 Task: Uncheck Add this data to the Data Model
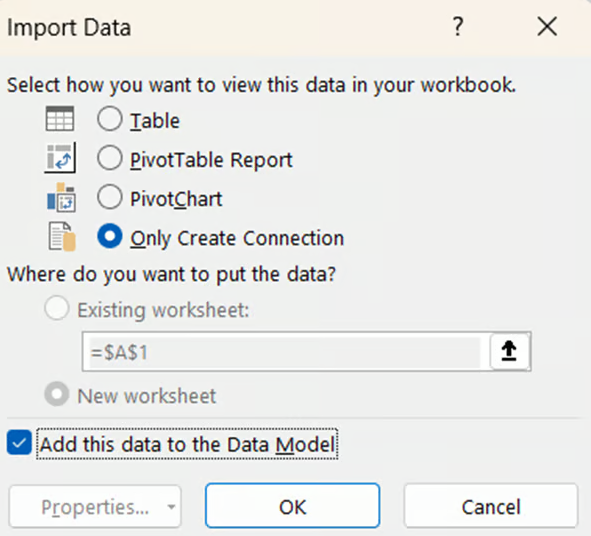click(x=19, y=443)
